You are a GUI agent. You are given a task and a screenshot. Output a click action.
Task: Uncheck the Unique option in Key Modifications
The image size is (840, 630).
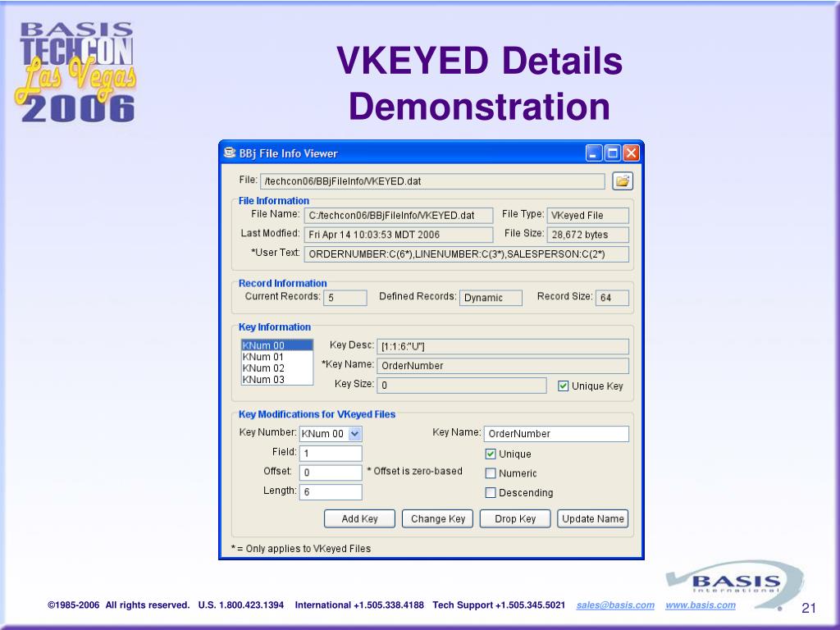tap(491, 454)
